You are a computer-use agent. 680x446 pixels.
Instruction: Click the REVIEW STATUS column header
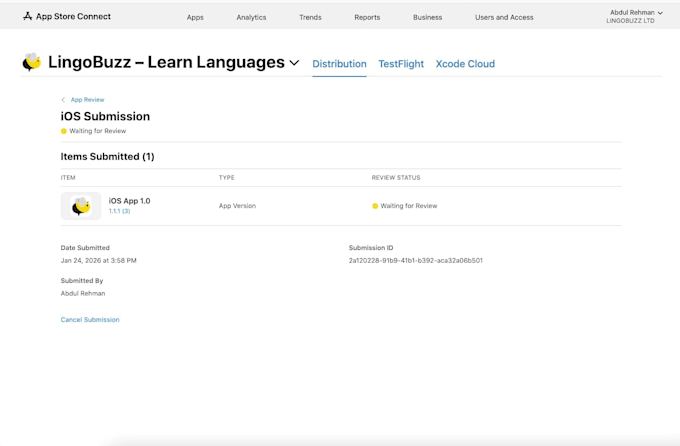(396, 178)
